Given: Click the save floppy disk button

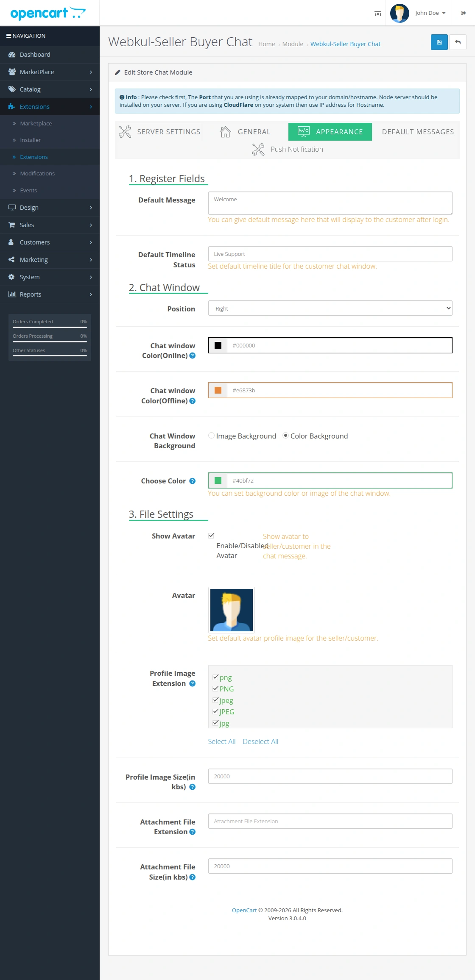Looking at the screenshot, I should pyautogui.click(x=439, y=42).
